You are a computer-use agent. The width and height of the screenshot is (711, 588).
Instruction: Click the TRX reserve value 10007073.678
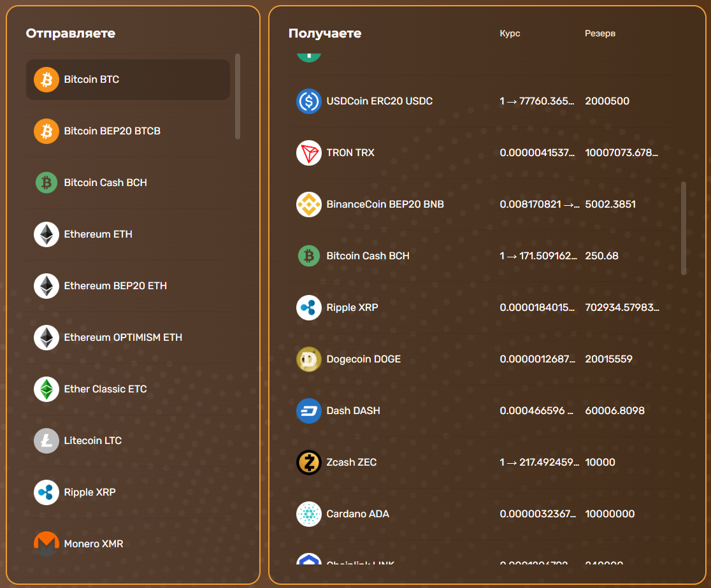(x=622, y=153)
